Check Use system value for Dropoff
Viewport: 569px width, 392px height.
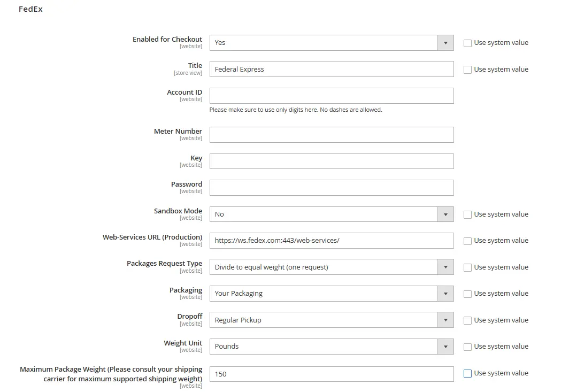point(467,320)
